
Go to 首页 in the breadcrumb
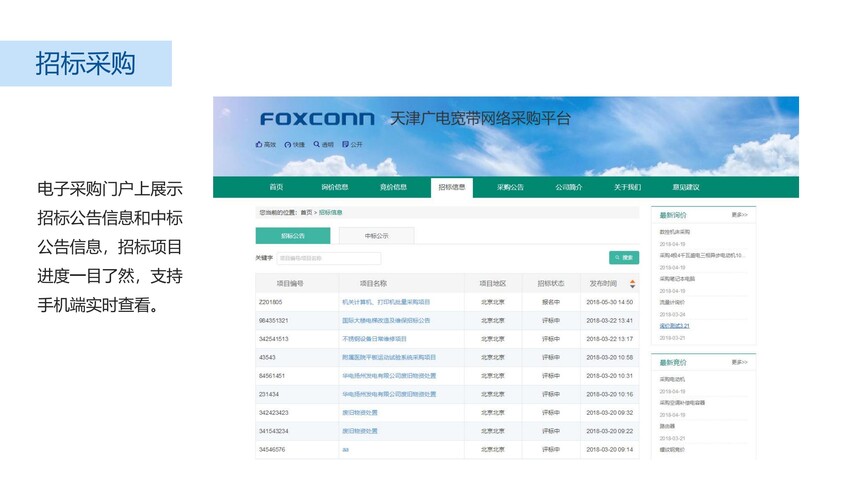coord(306,212)
